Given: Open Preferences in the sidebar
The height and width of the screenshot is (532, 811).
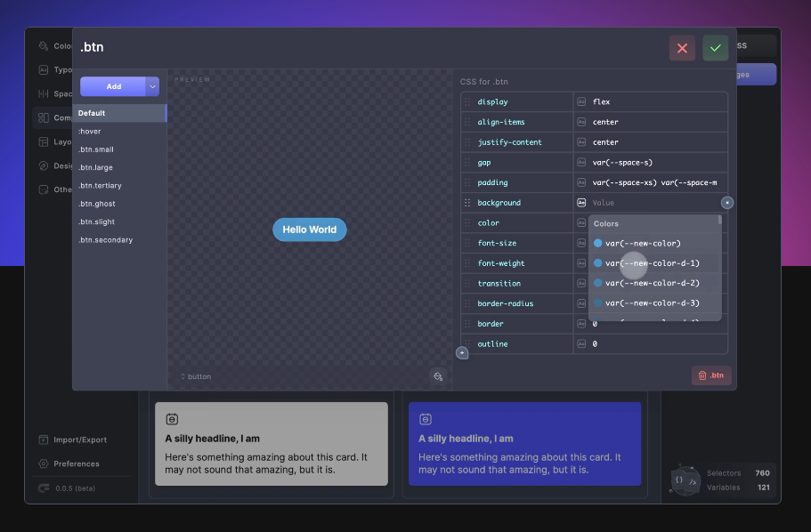Looking at the screenshot, I should (x=76, y=463).
